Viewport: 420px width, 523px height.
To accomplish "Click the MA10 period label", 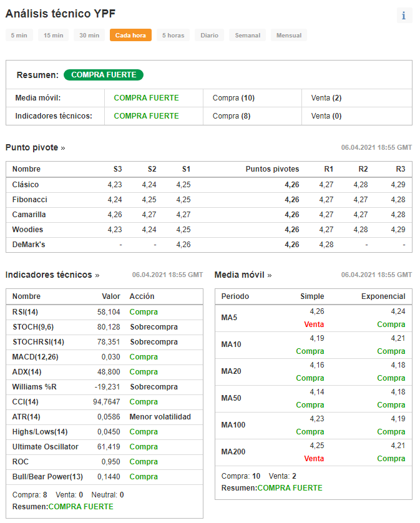I will coord(231,345).
